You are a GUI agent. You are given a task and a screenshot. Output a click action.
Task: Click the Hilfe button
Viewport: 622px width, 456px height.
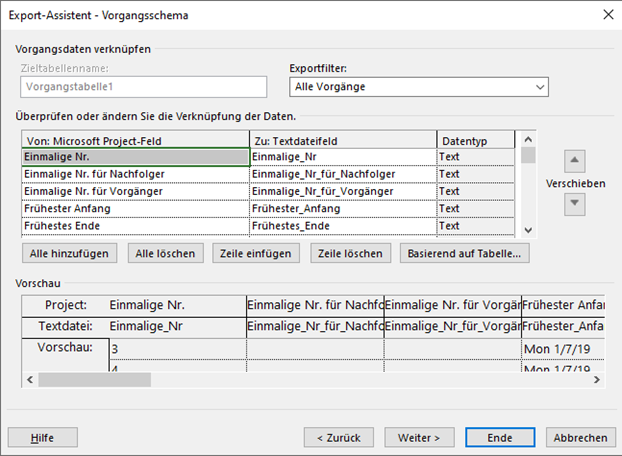[x=42, y=438]
